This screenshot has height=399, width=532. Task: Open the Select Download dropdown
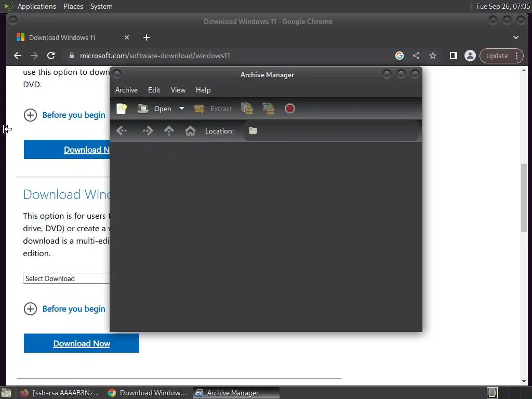pos(66,278)
